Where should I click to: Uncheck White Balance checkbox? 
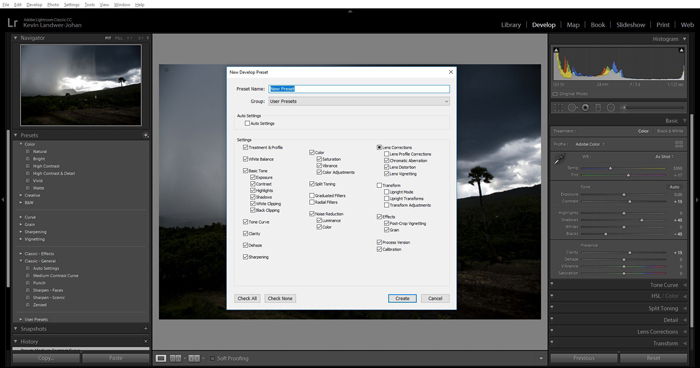(x=246, y=159)
